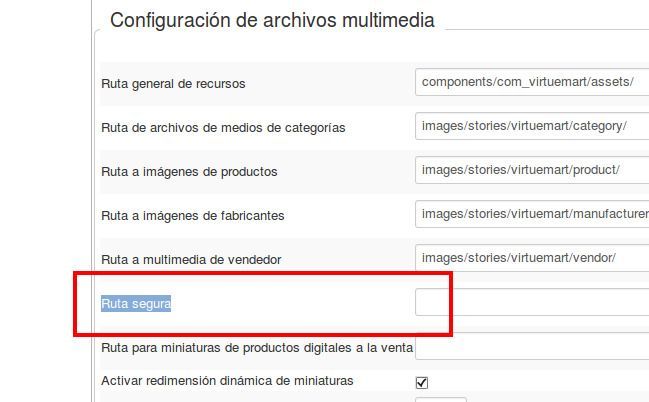This screenshot has width=649, height=402.
Task: Focus the Ruta general de recursos field
Action: 532,82
